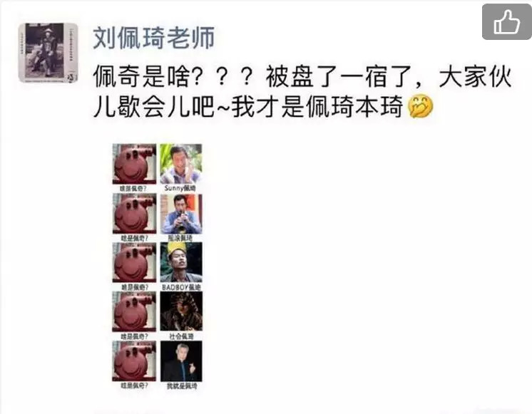Screen dimensions: 532x414
Task: Open the bottommost red pig blower thumbnail
Action: tap(134, 361)
